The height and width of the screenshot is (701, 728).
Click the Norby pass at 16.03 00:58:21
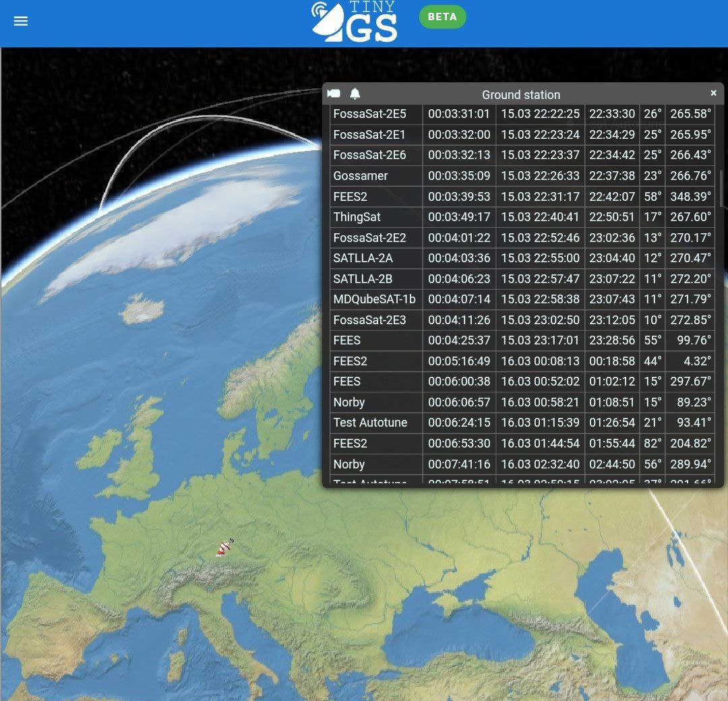[x=349, y=402]
